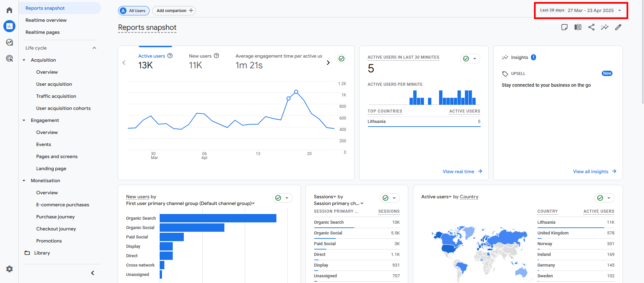
Task: Click the peak data point on line chart
Action: pos(296,92)
